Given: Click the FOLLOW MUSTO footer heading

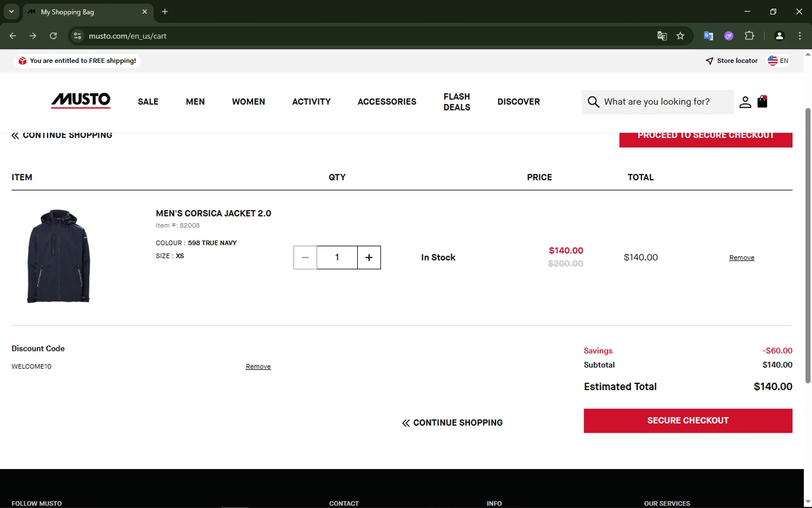Looking at the screenshot, I should click(x=37, y=504).
